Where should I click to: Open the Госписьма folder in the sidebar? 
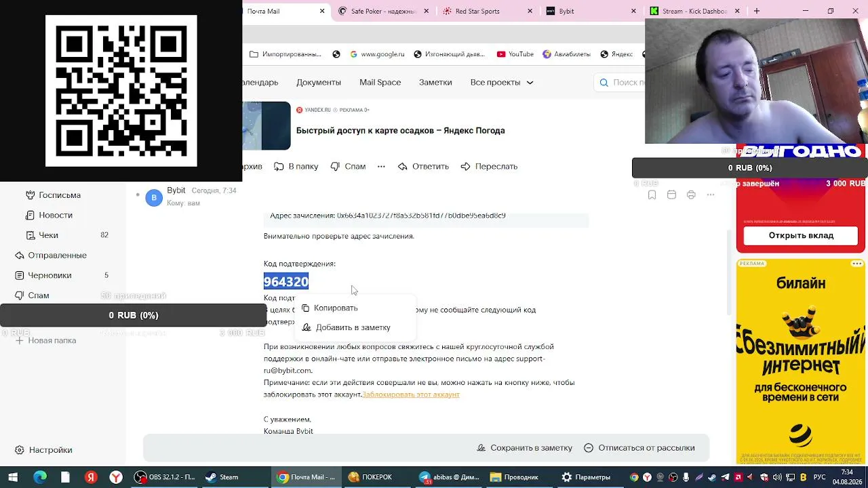point(53,195)
